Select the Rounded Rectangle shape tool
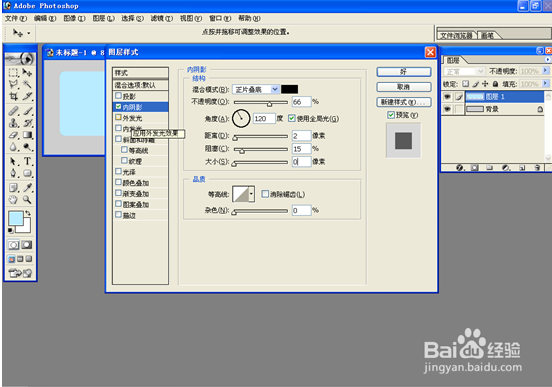This screenshot has width=552, height=387. pyautogui.click(x=27, y=173)
